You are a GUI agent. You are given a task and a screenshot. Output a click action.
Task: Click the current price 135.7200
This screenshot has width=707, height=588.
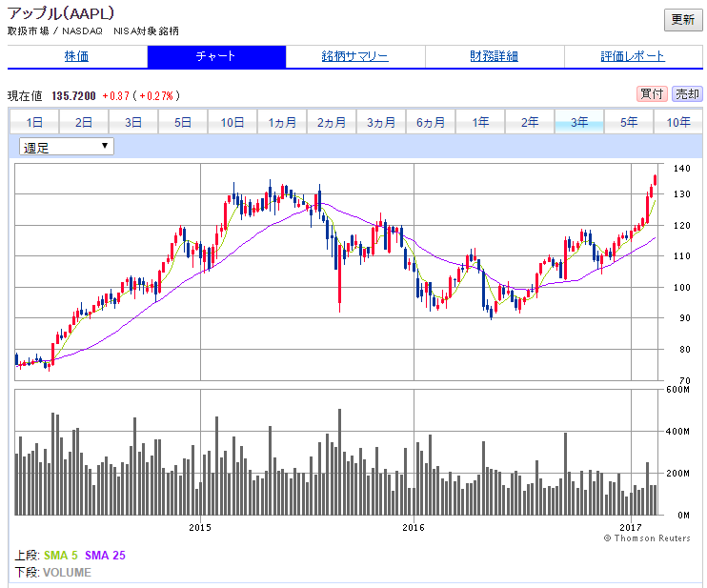tap(73, 96)
